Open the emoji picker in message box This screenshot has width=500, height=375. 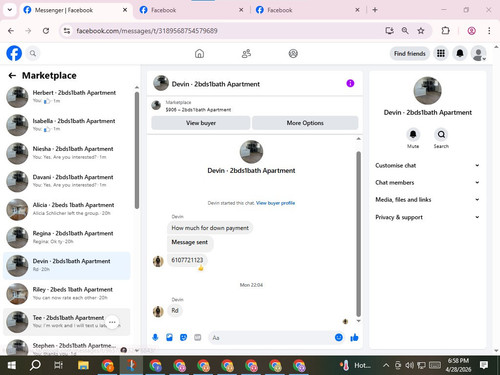tap(339, 337)
